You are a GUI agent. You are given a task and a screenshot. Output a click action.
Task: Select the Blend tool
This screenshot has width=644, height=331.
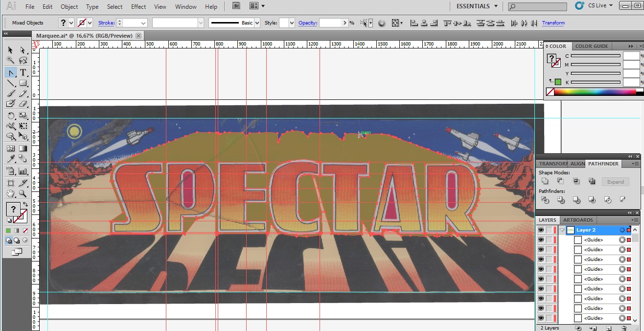[23, 159]
